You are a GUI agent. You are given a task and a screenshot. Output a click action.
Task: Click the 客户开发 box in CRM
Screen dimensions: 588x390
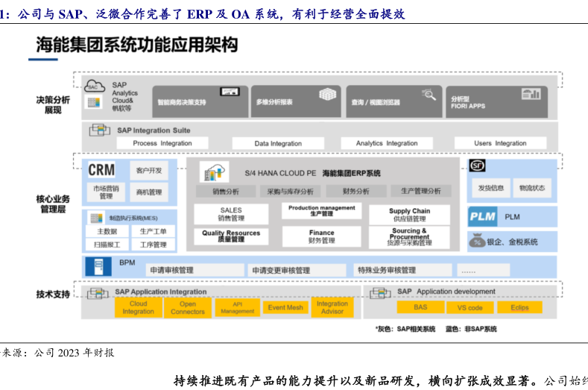point(149,171)
